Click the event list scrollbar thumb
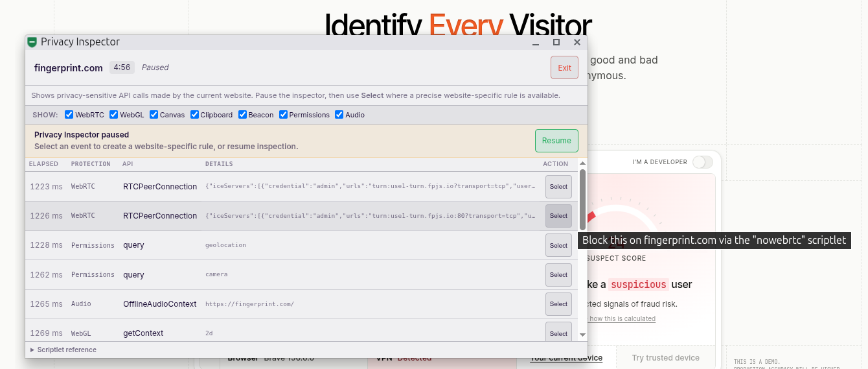The height and width of the screenshot is (369, 868). [582, 200]
